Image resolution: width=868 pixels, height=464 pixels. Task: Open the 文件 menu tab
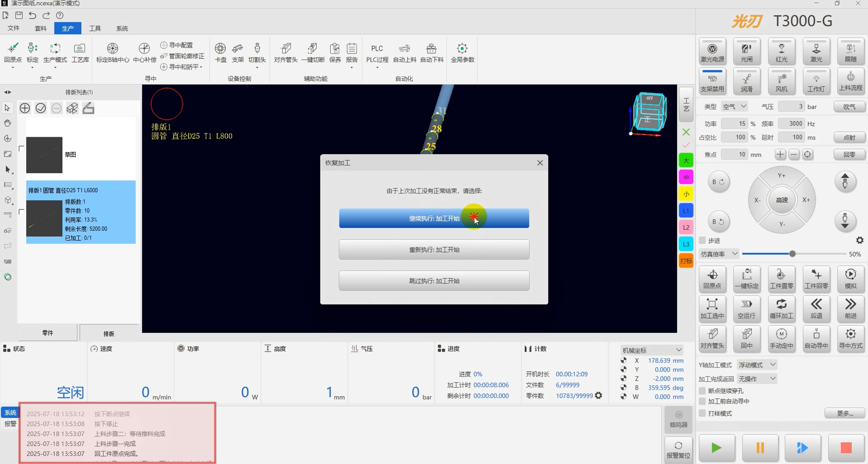tap(14, 28)
